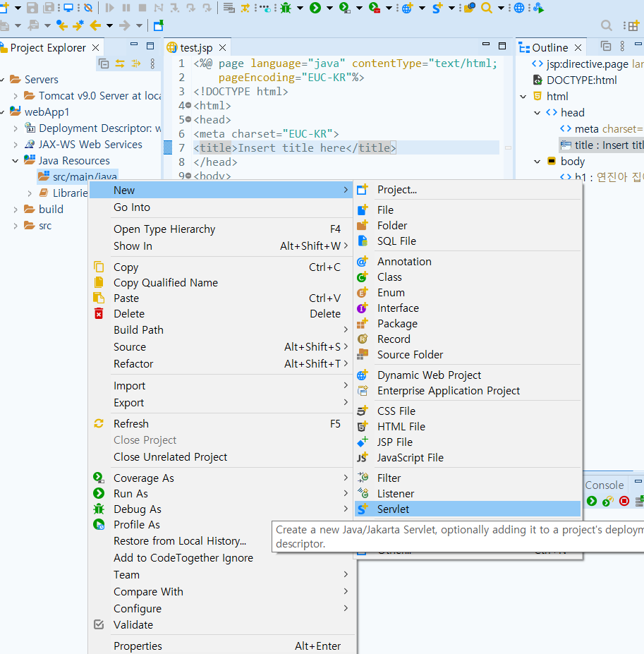Click the Run Last Tool red-box icon
644x654 pixels.
click(374, 8)
